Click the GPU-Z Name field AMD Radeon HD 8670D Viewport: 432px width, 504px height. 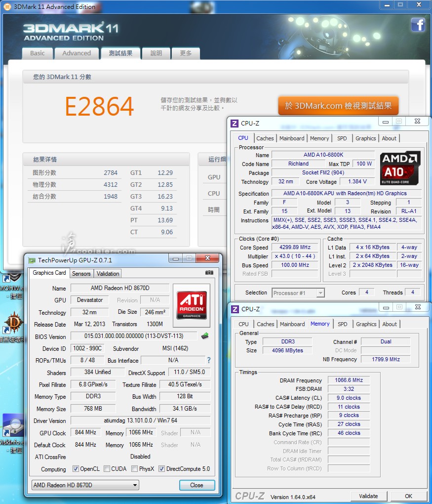click(x=120, y=288)
